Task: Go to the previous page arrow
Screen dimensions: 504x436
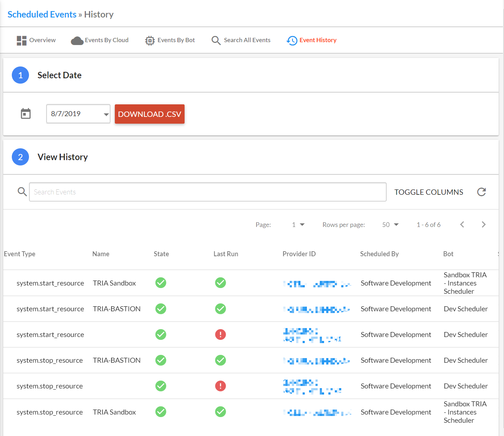Action: [462, 224]
